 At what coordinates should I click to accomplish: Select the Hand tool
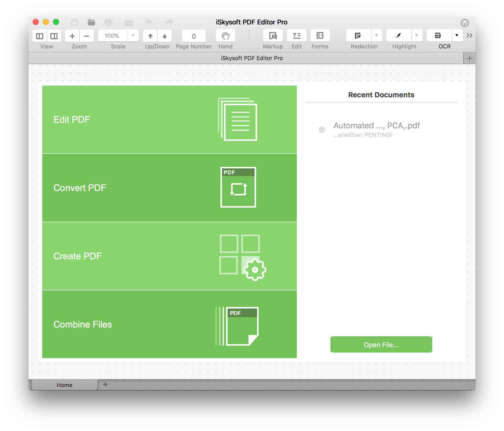point(226,36)
